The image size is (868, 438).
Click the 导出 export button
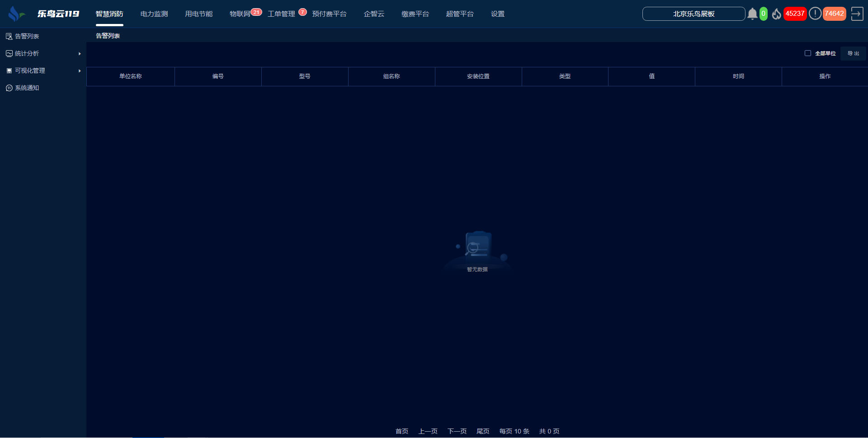pos(853,53)
